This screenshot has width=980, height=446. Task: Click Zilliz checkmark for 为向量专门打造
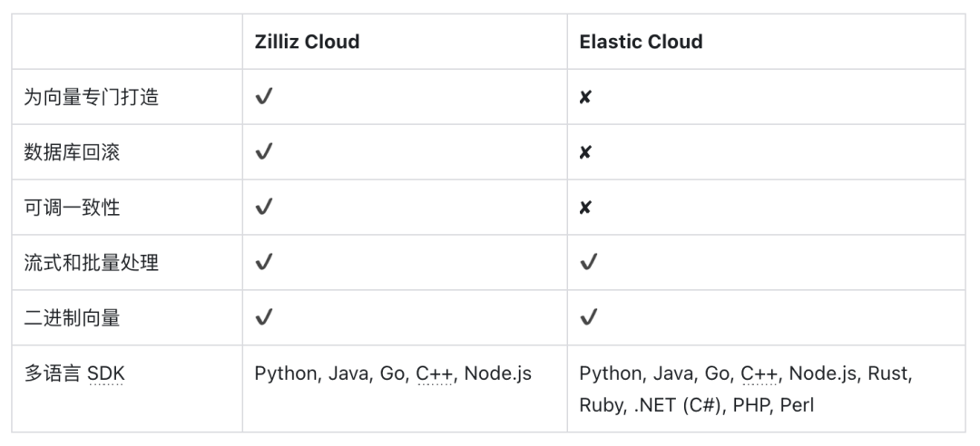coord(264,97)
